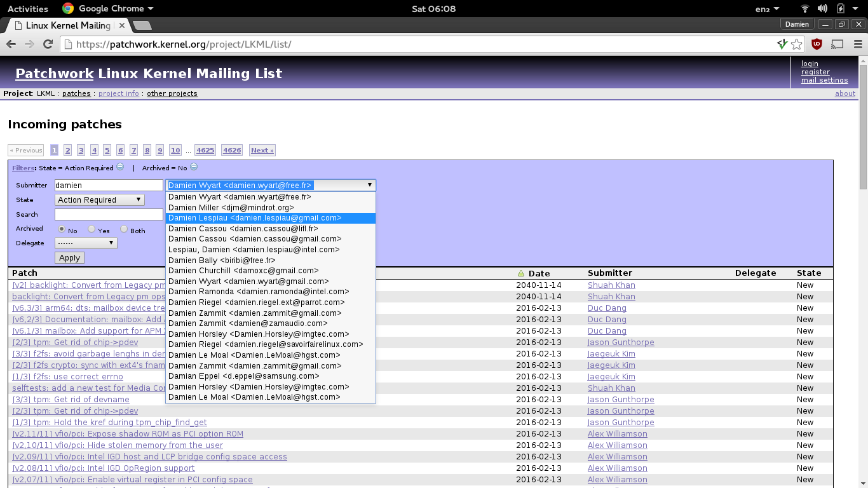Open the mail settings link
Screen dimensions: 868x488
[825, 80]
